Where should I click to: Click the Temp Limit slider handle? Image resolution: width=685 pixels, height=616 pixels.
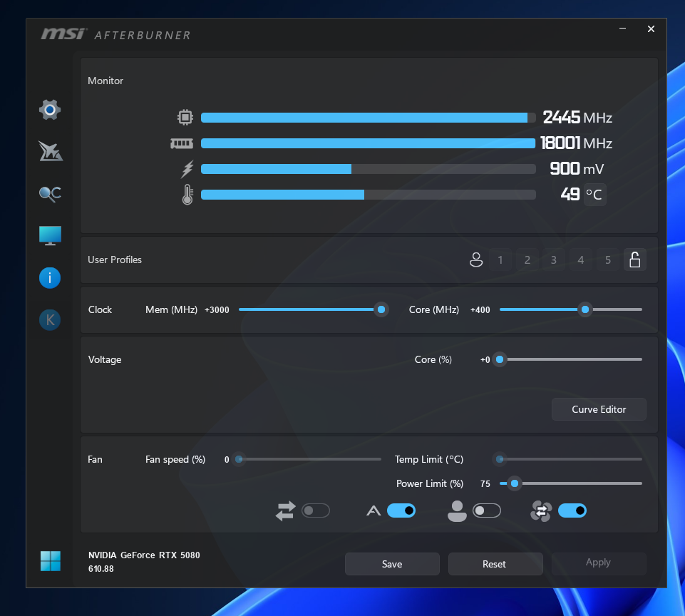pyautogui.click(x=500, y=459)
